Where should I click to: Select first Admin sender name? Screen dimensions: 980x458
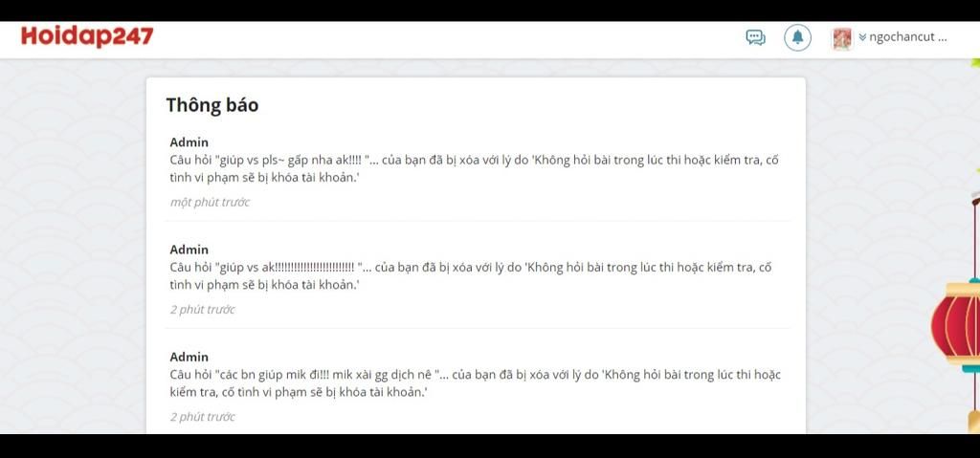click(189, 142)
